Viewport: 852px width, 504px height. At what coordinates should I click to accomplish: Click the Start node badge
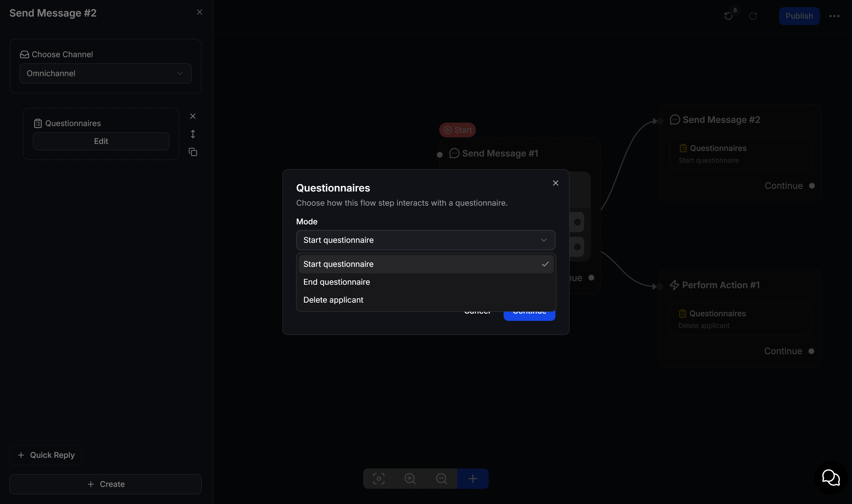pos(458,130)
